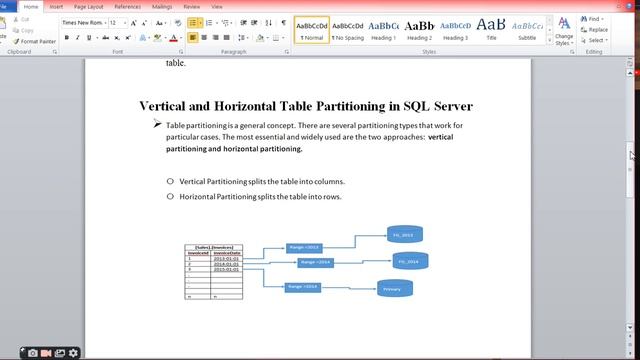
Task: Click the Decrease Indent icon
Action: [x=243, y=23]
